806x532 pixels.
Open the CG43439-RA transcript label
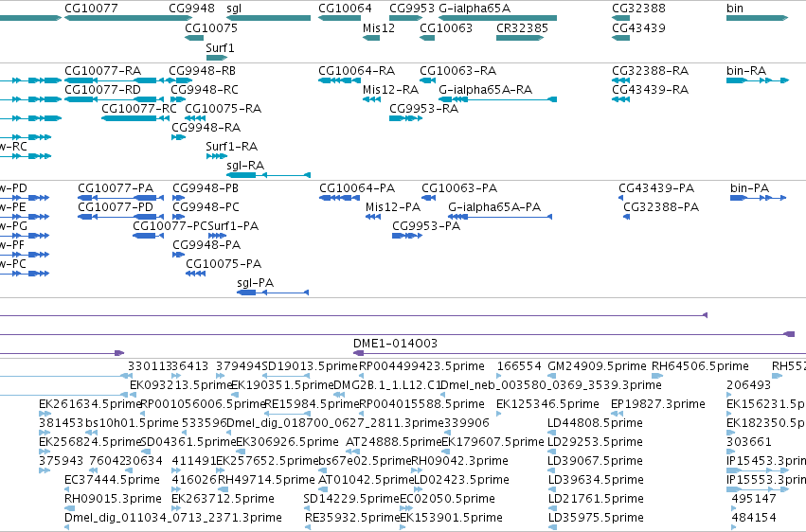coord(651,89)
